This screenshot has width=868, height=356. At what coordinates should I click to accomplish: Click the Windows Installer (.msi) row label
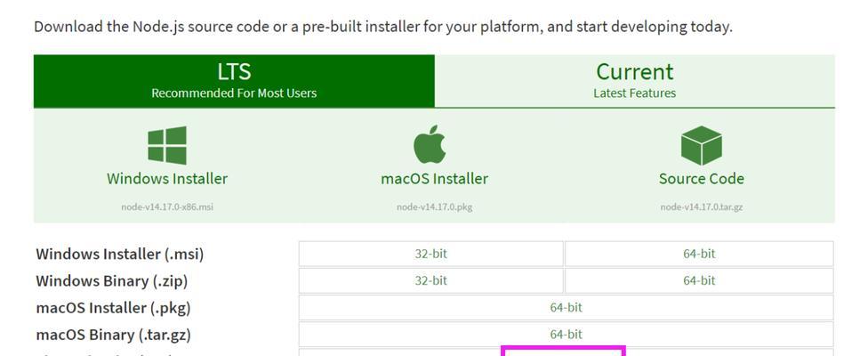[120, 255]
